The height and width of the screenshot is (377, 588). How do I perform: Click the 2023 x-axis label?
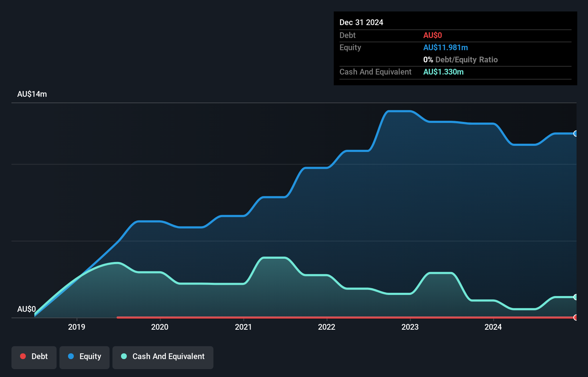click(410, 327)
